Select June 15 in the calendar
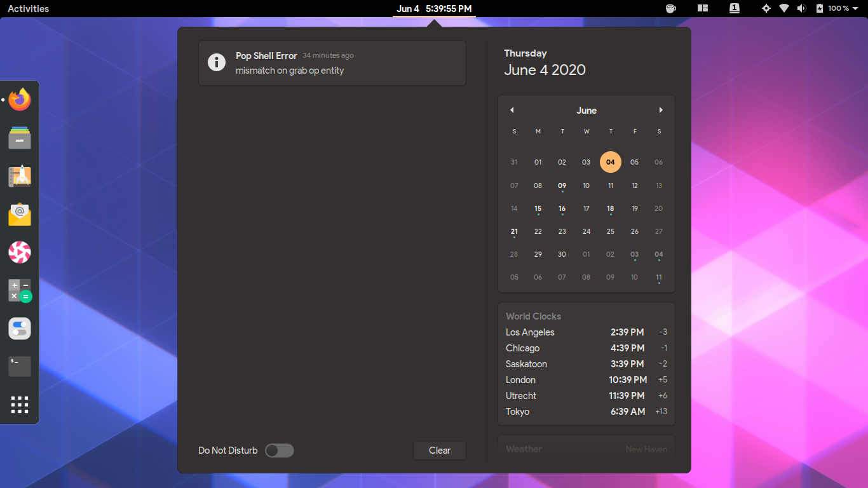Viewport: 868px width, 488px height. [x=538, y=209]
